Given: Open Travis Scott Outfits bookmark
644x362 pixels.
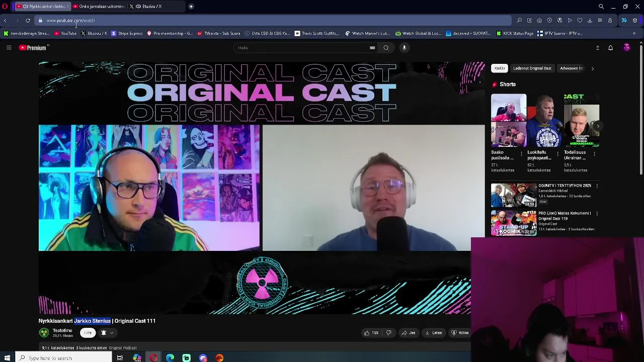Looking at the screenshot, I should 317,34.
